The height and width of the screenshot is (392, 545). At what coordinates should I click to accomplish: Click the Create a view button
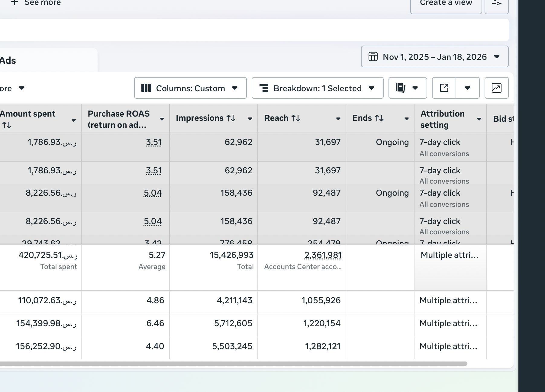pos(446,3)
